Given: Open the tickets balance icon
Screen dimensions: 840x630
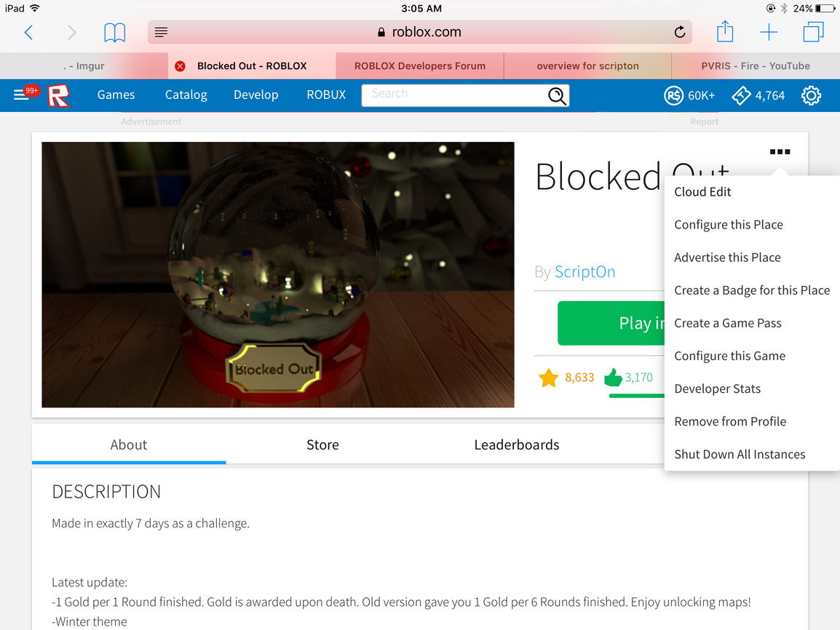Looking at the screenshot, I should 742,95.
